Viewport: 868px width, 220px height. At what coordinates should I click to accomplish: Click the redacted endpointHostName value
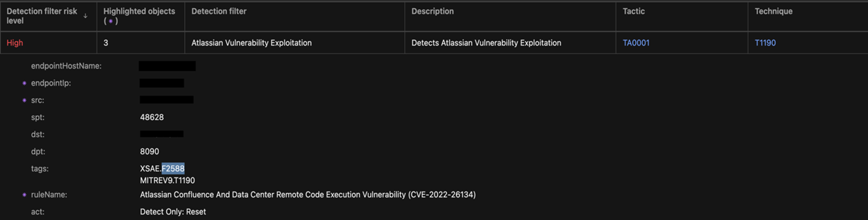tap(167, 66)
